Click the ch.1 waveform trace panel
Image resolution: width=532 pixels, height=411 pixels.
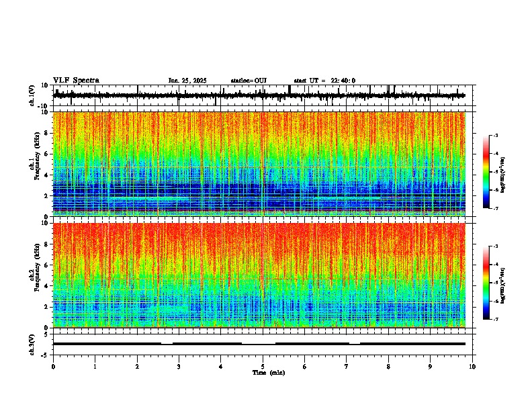[x=264, y=95]
